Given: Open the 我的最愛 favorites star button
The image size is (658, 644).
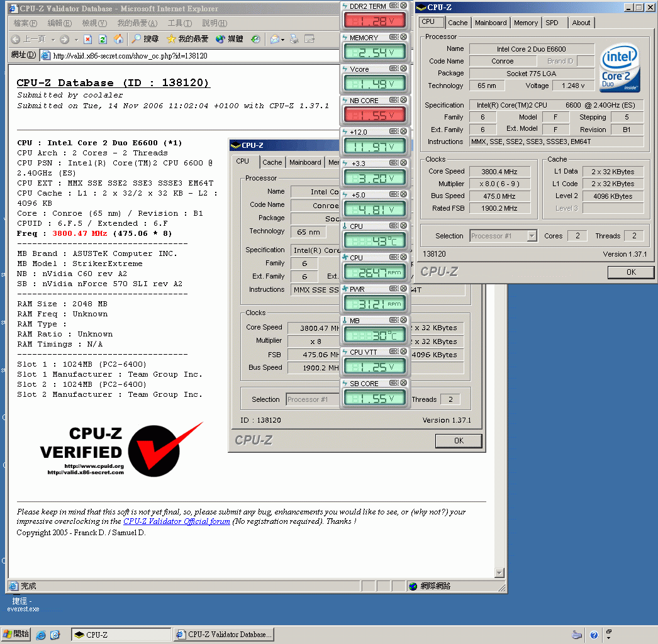Looking at the screenshot, I should tap(187, 39).
